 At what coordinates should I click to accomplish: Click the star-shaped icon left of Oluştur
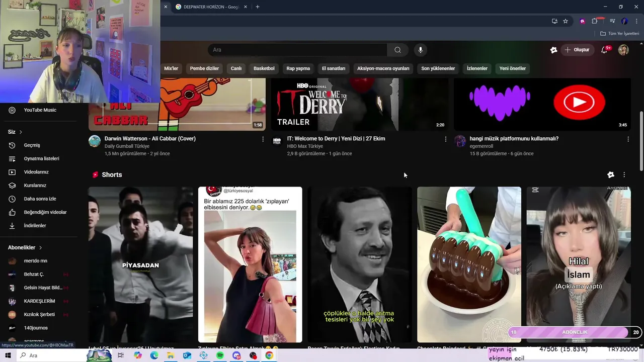(553, 50)
